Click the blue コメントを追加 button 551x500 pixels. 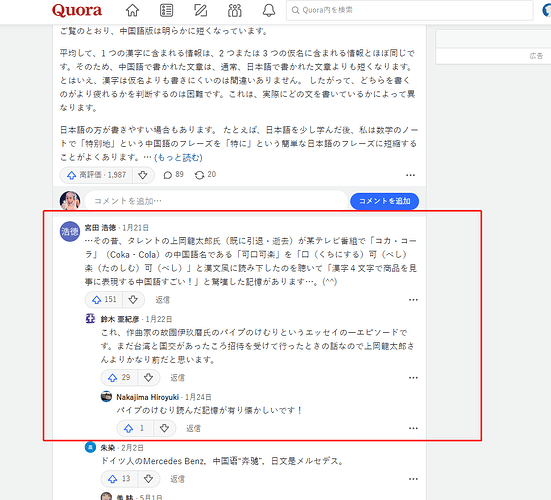[384, 201]
